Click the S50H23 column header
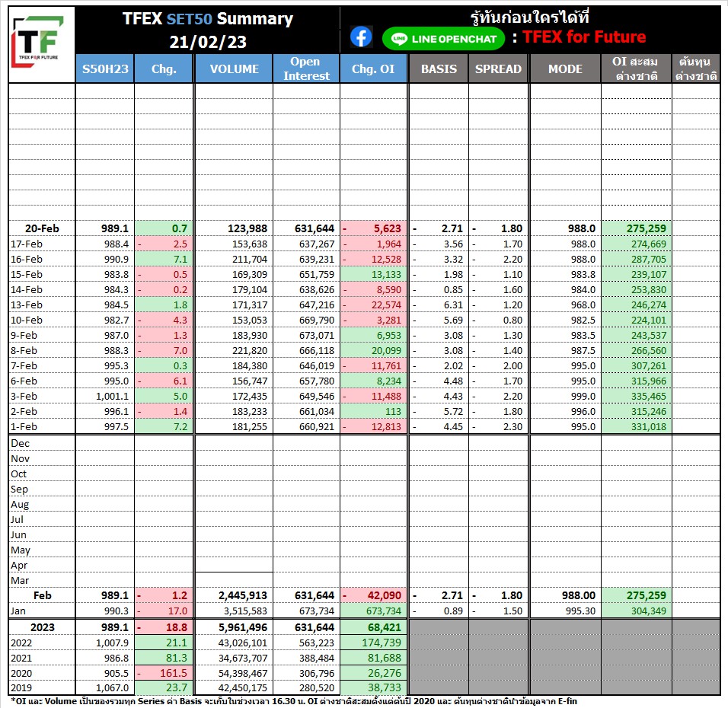Image resolution: width=728 pixels, height=708 pixels. [x=105, y=69]
